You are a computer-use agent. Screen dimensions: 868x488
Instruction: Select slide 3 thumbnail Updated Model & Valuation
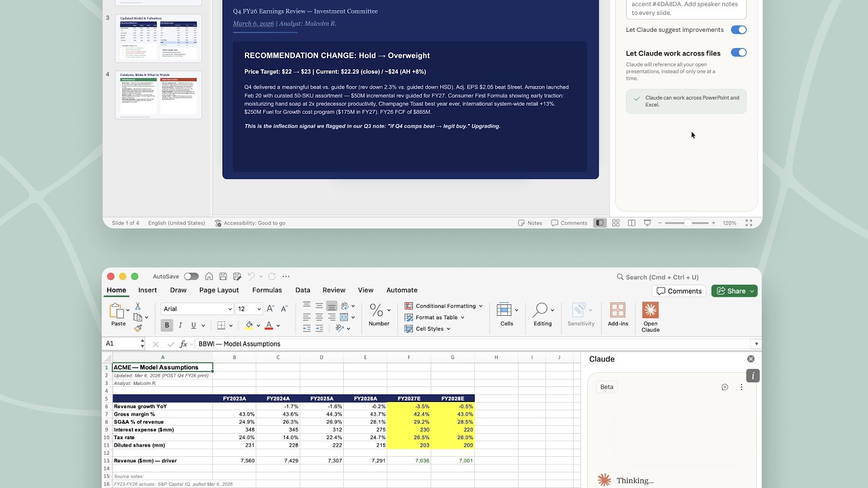coord(158,38)
